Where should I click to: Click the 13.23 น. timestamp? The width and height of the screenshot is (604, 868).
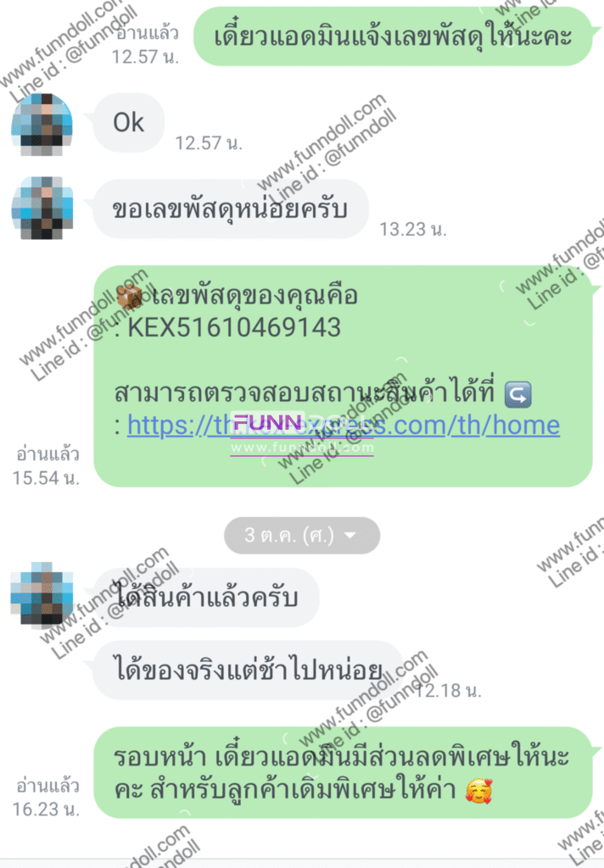point(413,229)
